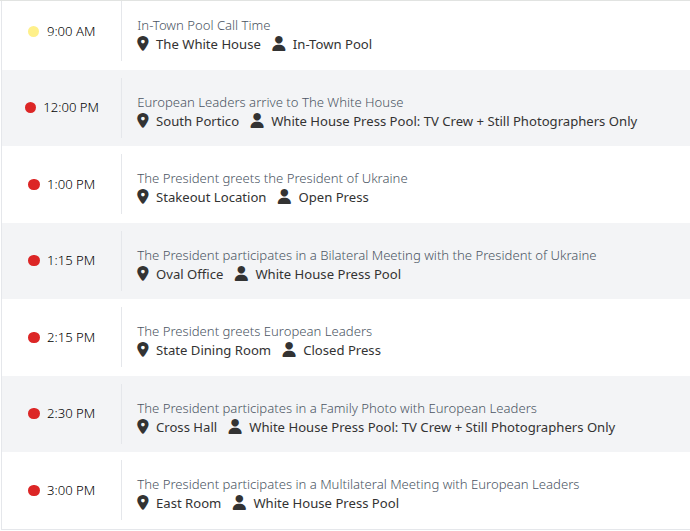Open the Bilateral Meeting with Ukraine event
The height and width of the screenshot is (531, 690).
(x=367, y=256)
